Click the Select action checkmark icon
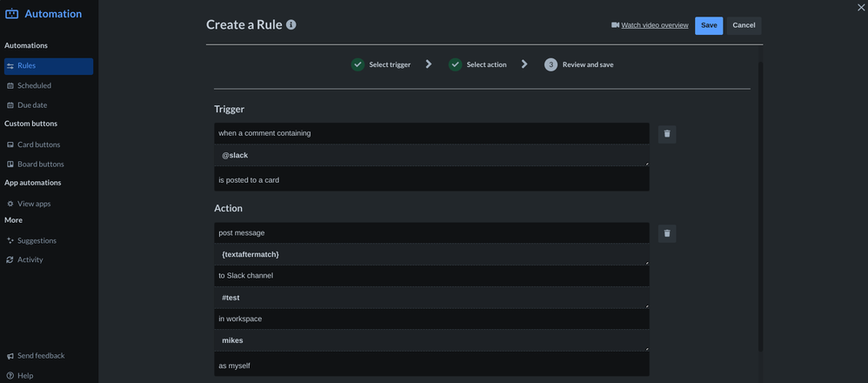The height and width of the screenshot is (383, 868). coord(455,64)
